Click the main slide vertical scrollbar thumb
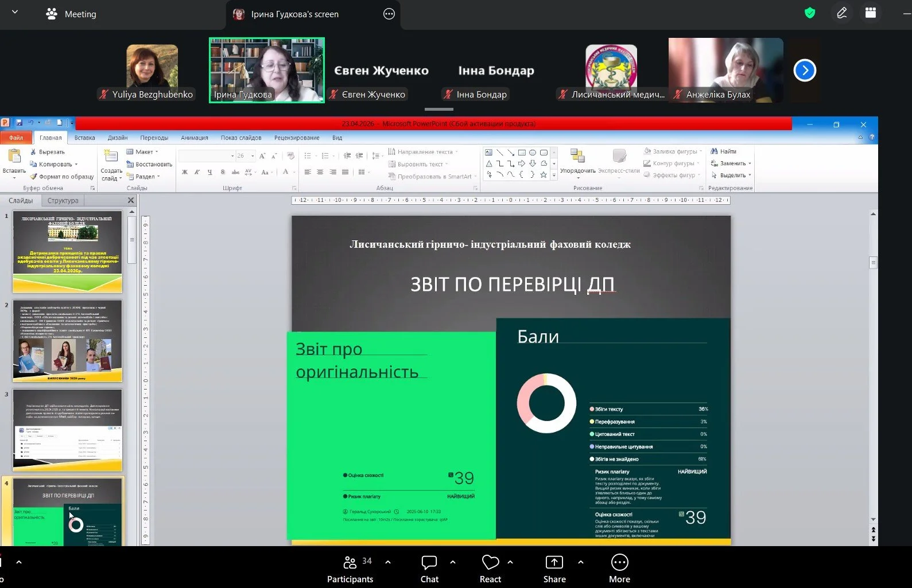The height and width of the screenshot is (588, 912). point(874,263)
